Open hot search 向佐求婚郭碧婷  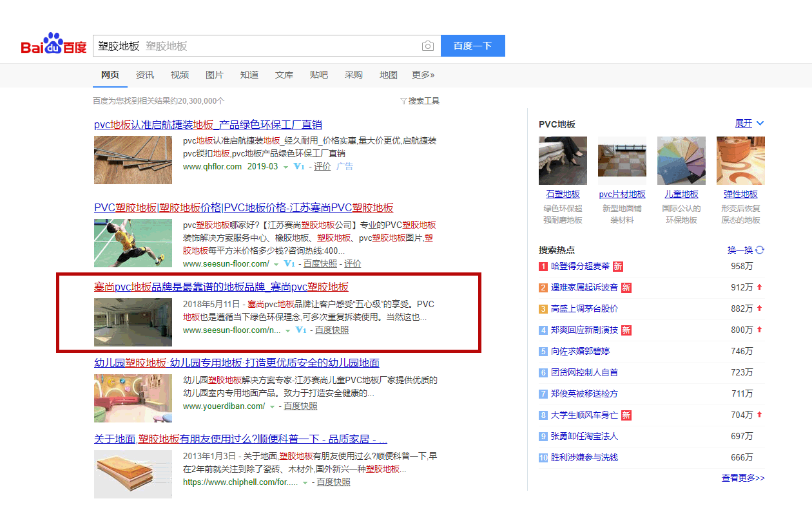580,351
